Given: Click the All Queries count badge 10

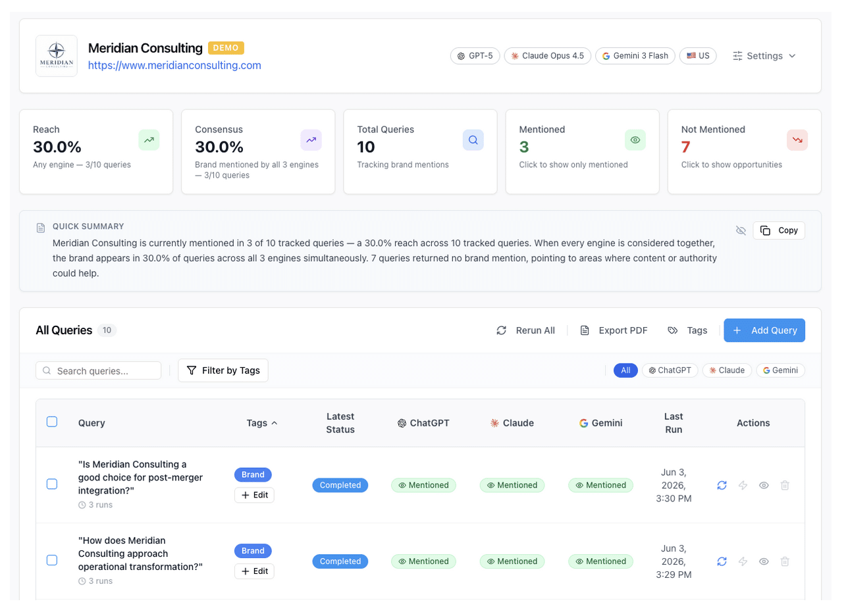Looking at the screenshot, I should [107, 330].
